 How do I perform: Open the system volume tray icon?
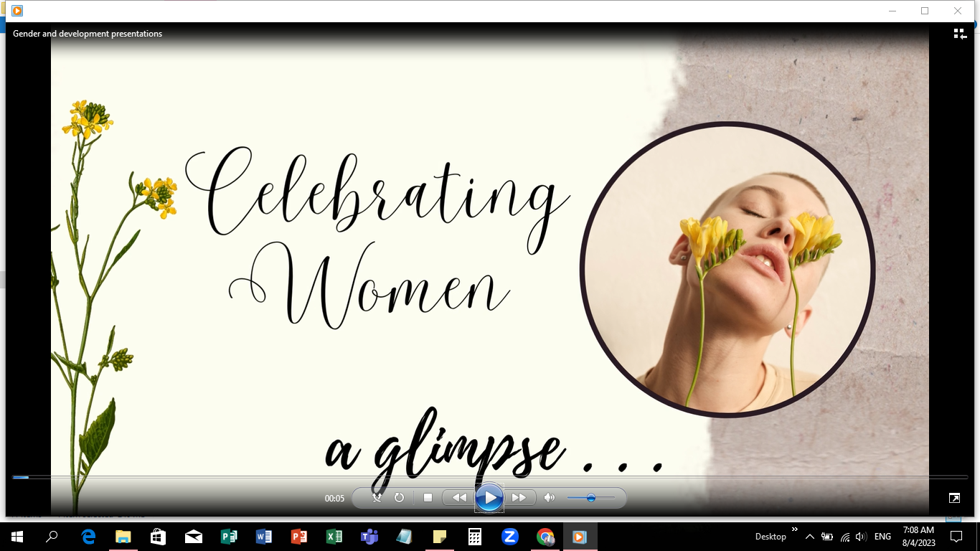click(x=861, y=537)
